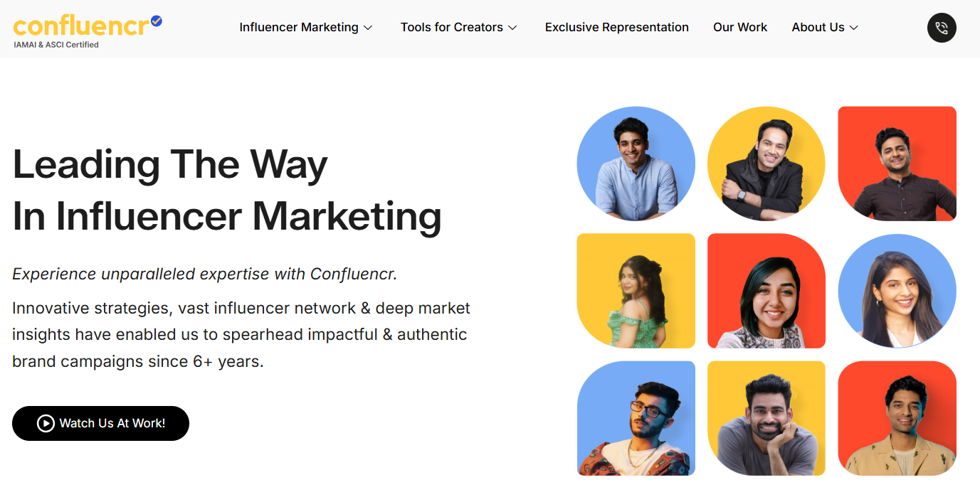Open the Influencer Marketing menu

click(299, 27)
